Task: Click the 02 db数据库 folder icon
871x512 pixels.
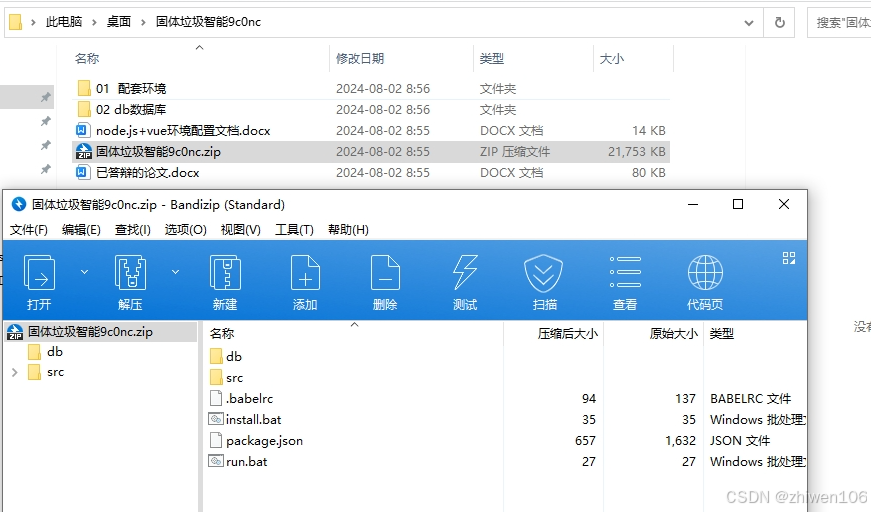Action: click(84, 109)
